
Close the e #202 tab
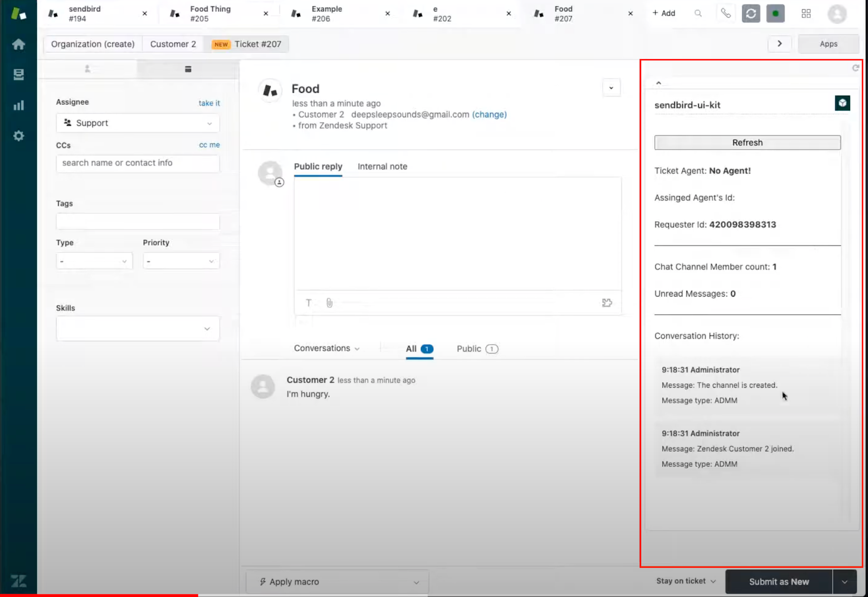click(509, 14)
